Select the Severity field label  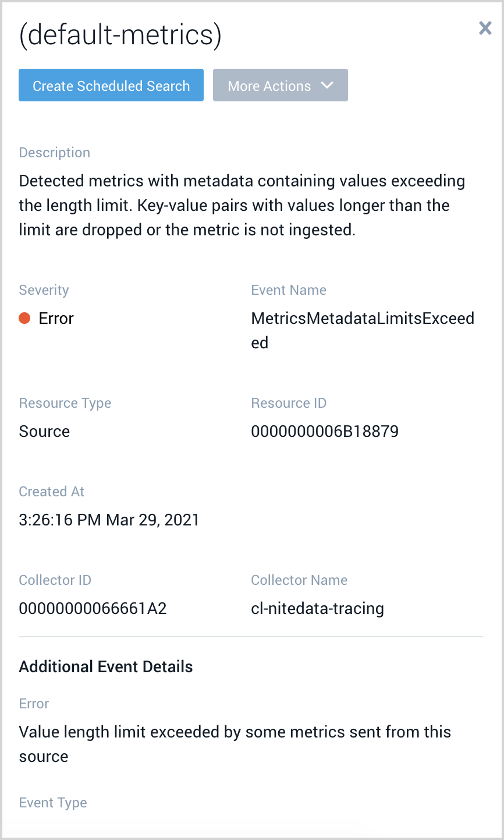tap(44, 290)
